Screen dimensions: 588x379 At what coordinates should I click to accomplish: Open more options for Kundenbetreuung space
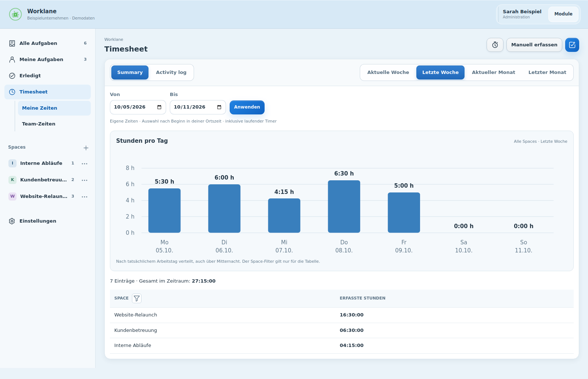(85, 180)
